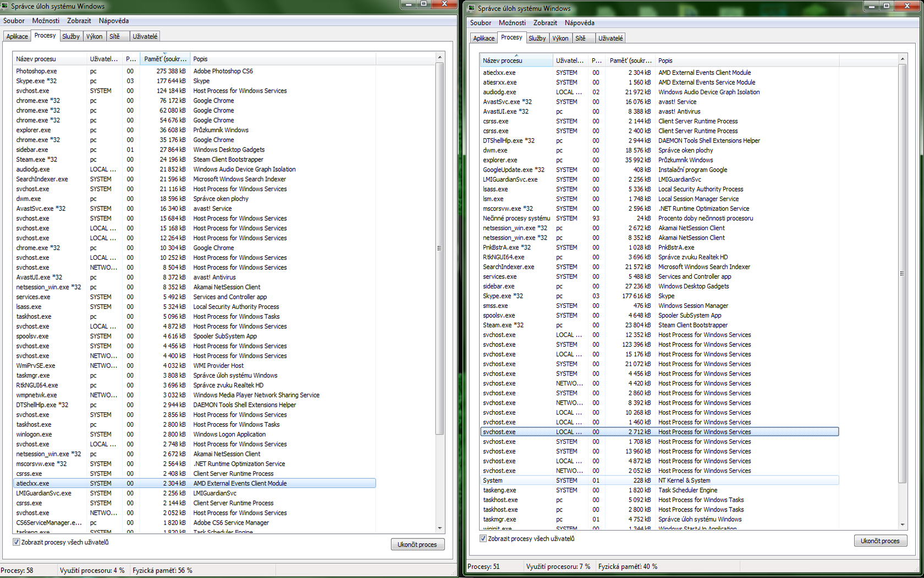This screenshot has width=924, height=578.
Task: Click scroll-up arrow in right process list
Action: (902, 59)
